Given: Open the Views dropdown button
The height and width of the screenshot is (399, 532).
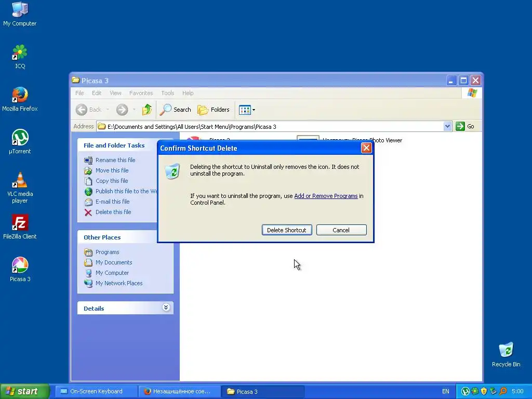Looking at the screenshot, I should pyautogui.click(x=247, y=110).
